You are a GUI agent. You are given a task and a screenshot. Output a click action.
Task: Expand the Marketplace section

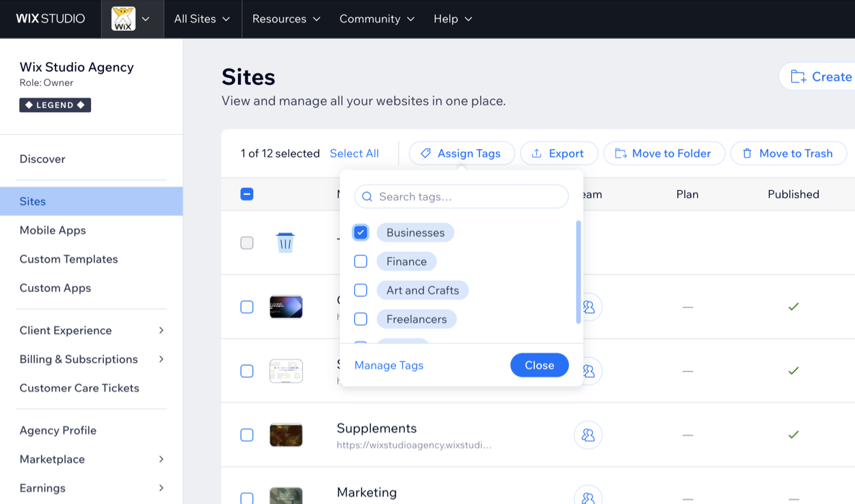tap(91, 458)
